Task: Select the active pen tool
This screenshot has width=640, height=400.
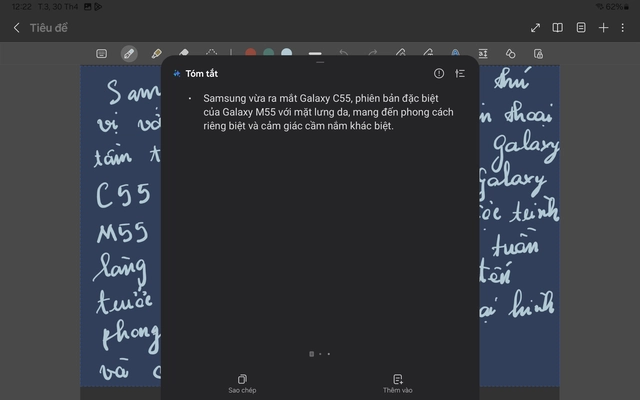Action: [x=129, y=53]
